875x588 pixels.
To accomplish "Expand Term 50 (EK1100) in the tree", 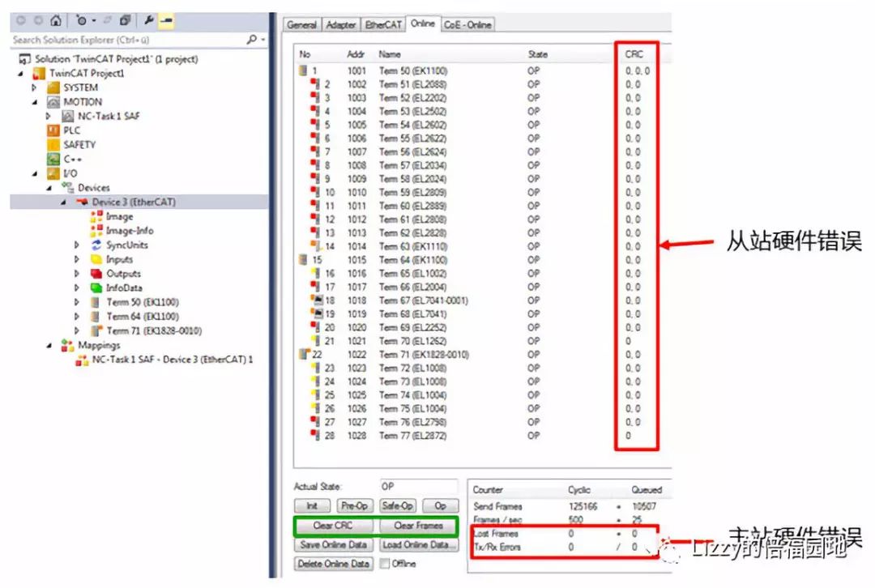I will coord(77,302).
